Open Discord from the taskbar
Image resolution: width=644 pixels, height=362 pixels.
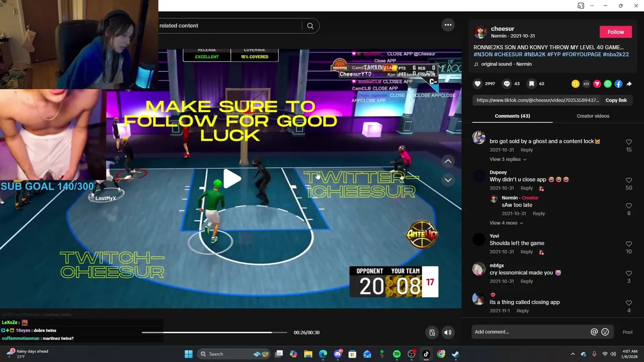pos(338,354)
